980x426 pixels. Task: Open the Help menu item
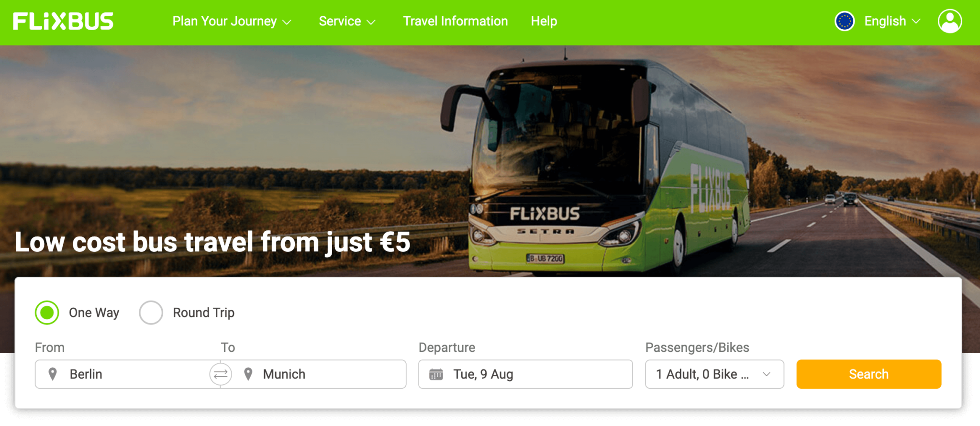click(x=544, y=22)
